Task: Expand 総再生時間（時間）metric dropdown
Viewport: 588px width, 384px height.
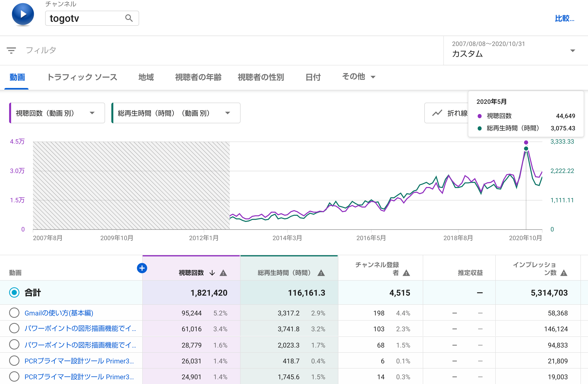Action: click(228, 113)
